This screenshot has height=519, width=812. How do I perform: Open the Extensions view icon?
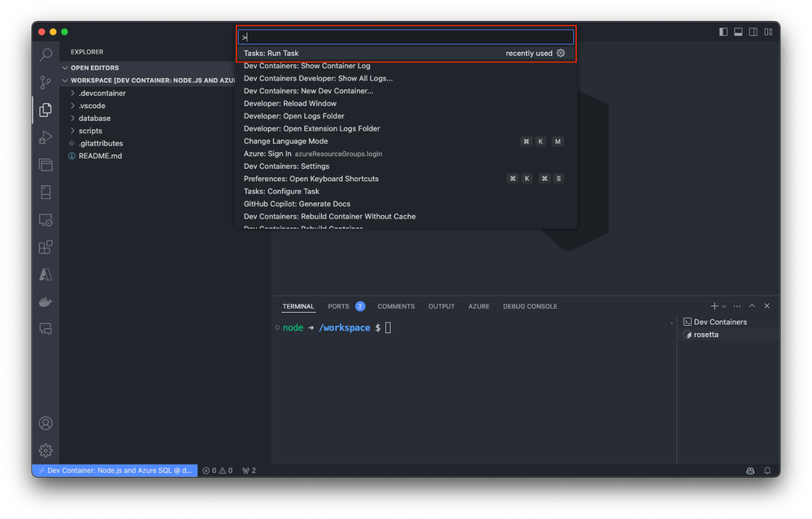46,248
